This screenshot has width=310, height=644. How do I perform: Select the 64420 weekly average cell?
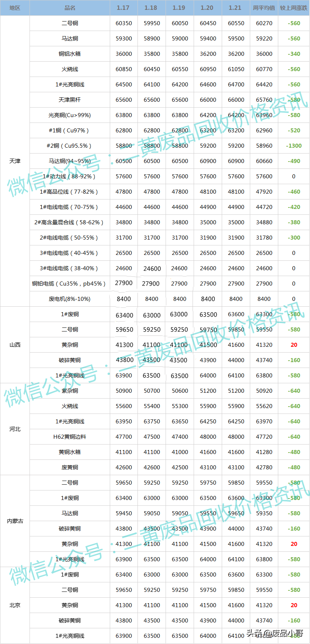pyautogui.click(x=264, y=84)
